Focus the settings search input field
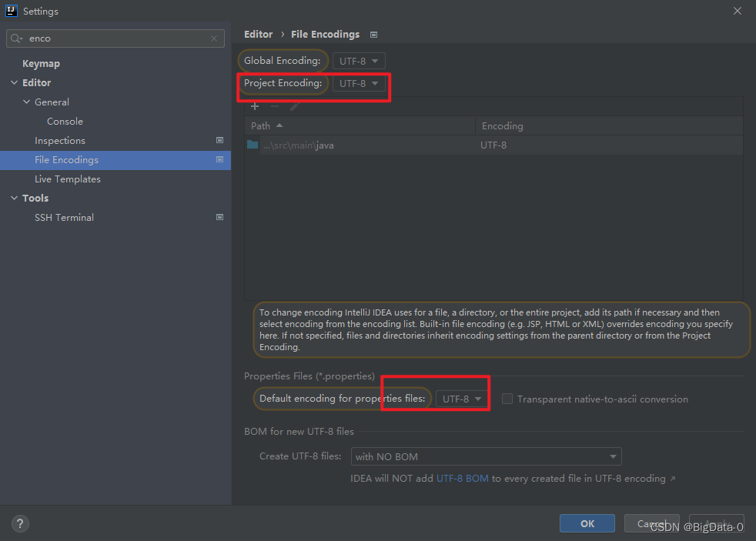Screen dimensions: 756x541 click(x=115, y=38)
